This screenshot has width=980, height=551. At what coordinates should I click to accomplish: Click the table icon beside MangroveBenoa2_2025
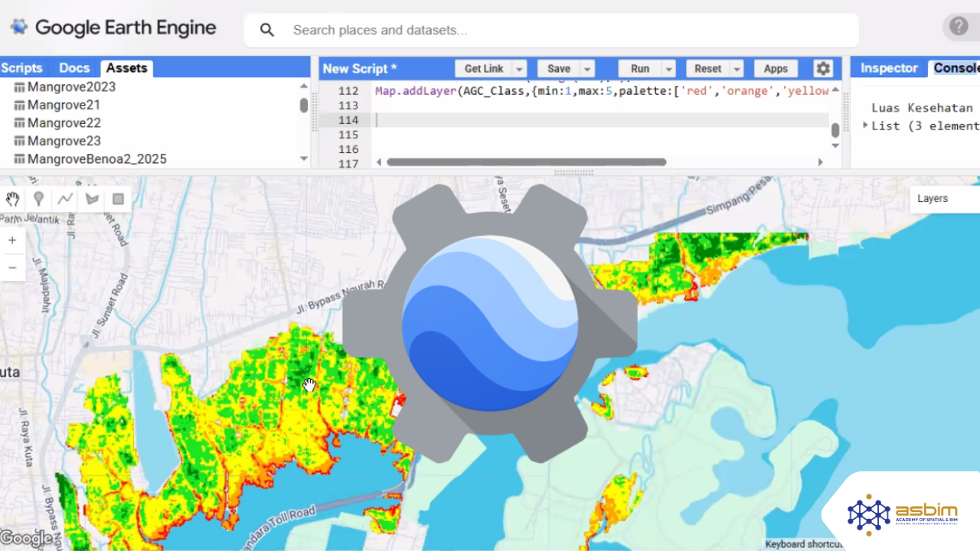coord(20,159)
